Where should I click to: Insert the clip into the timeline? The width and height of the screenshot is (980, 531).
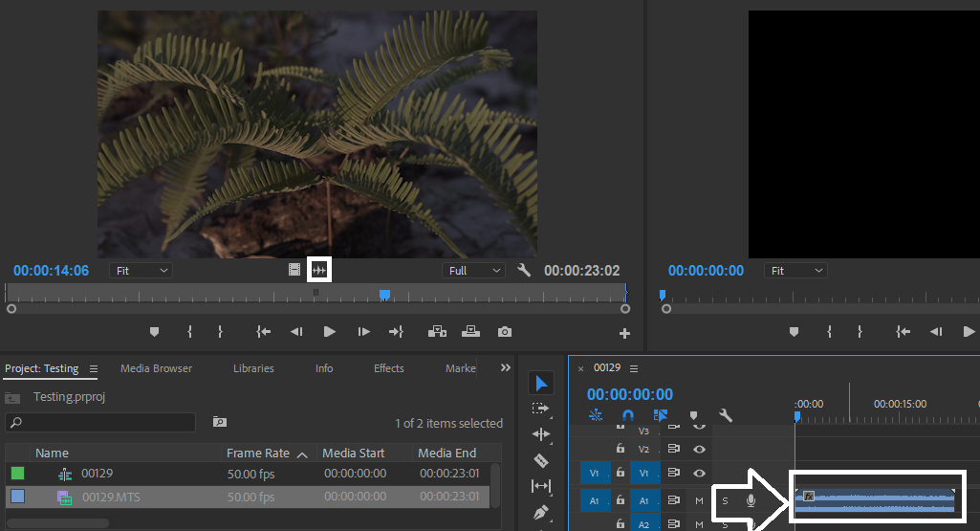tap(437, 332)
